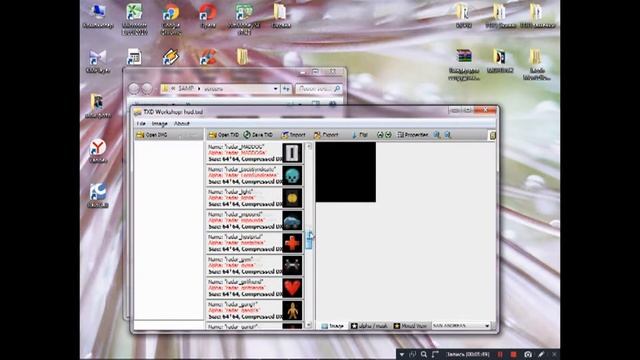Open Microsoft Excel desktop shortcut

click(x=134, y=18)
